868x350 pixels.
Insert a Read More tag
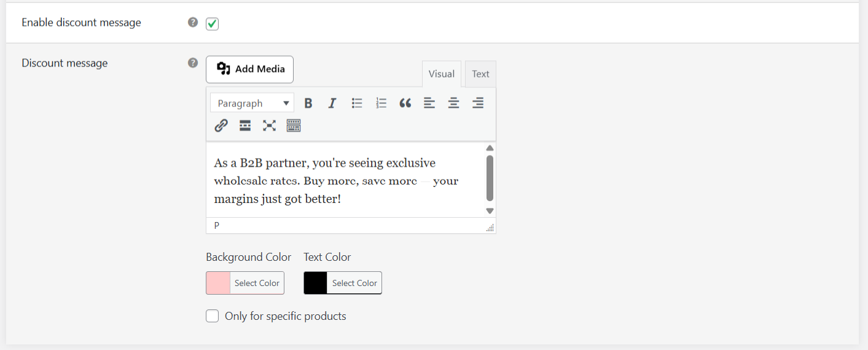click(245, 126)
